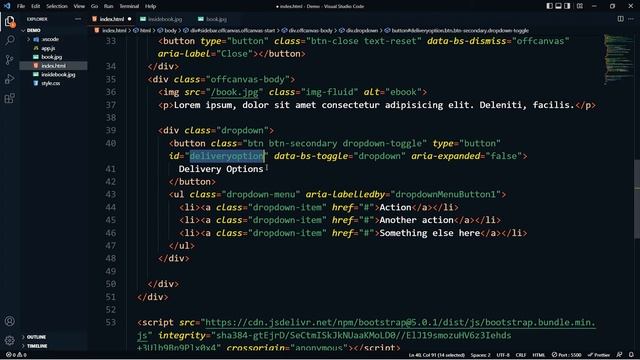Open the feedback icon in status bar
Viewport: 640px width, 360px height.
pos(619,355)
